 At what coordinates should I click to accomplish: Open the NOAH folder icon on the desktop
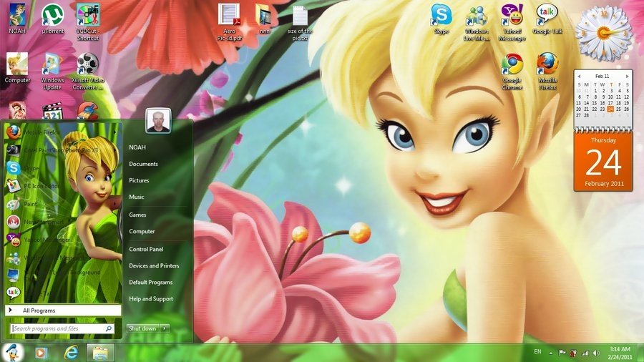(17, 19)
